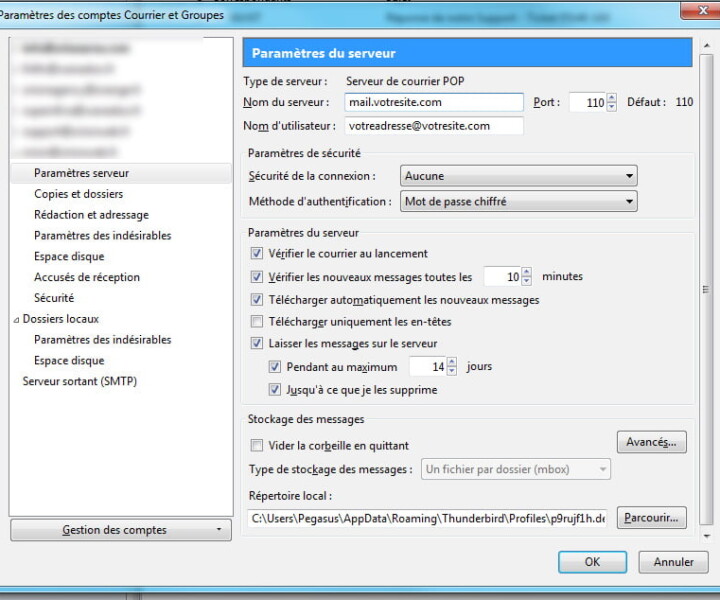Toggle 'Vérifier le courrier au lancement' checkbox
This screenshot has height=600, width=720.
(257, 254)
